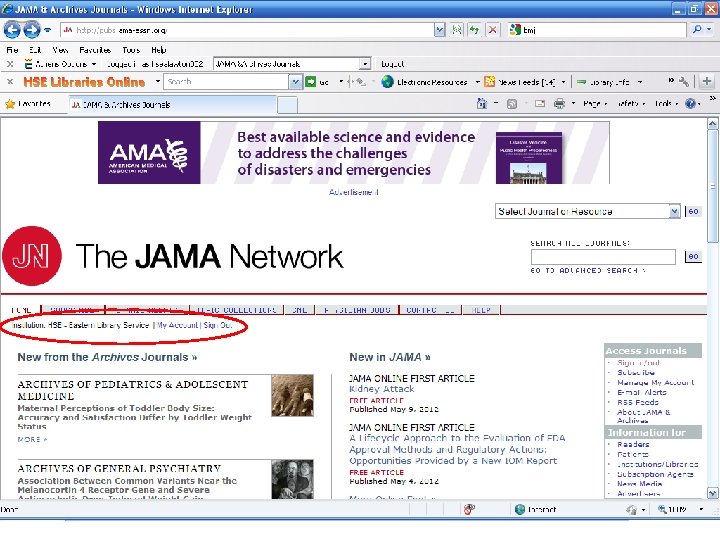This screenshot has height=540, width=720.
Task: Click GO next to journal search field
Action: pos(693,256)
